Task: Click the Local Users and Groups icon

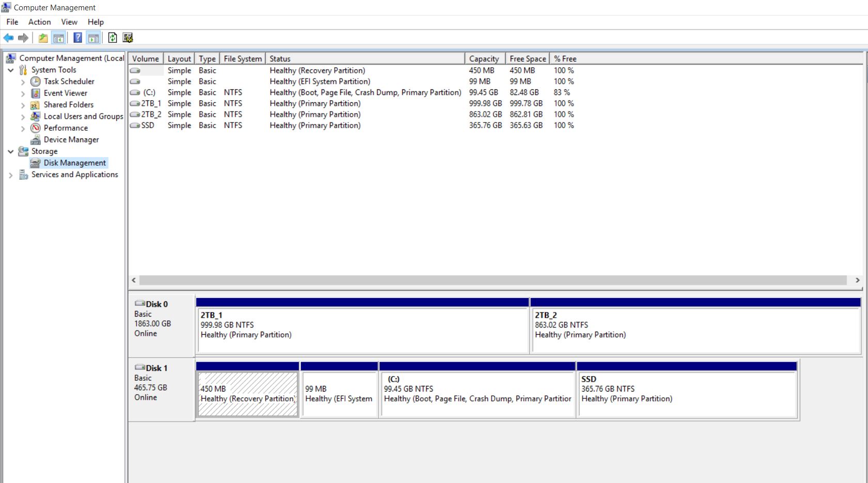Action: (x=35, y=116)
